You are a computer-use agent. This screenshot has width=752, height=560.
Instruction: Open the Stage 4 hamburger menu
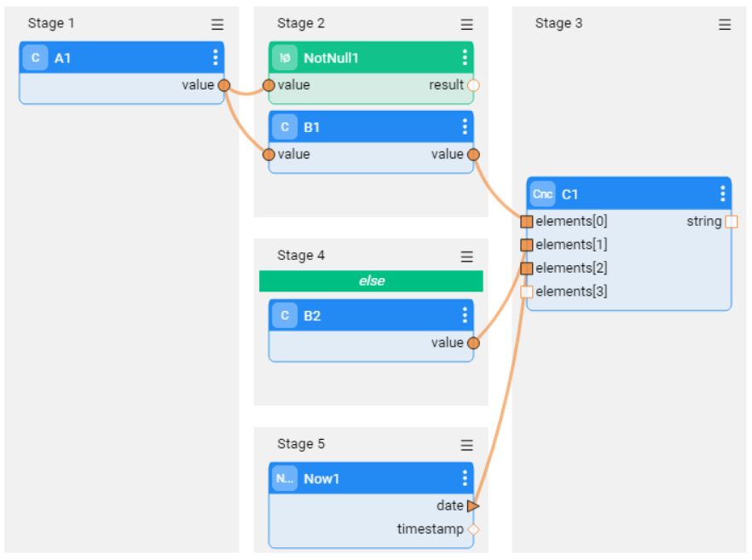[x=466, y=257]
